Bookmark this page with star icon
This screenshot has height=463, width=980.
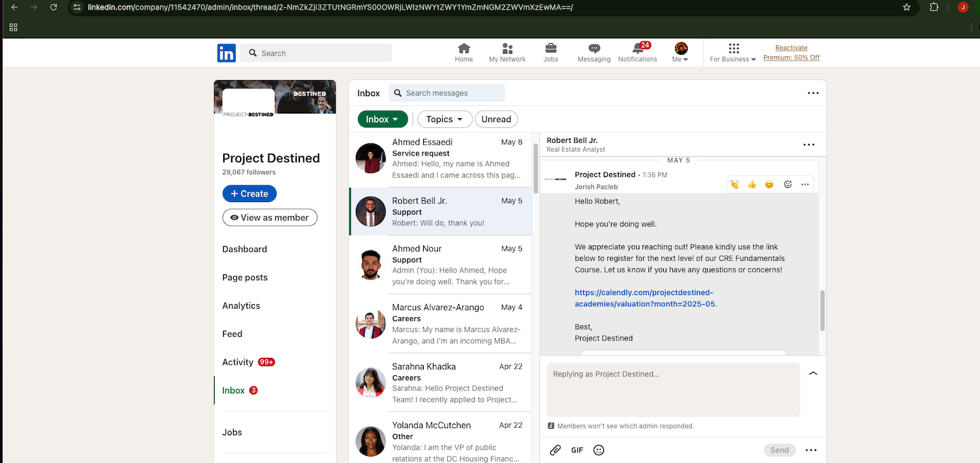pos(906,7)
